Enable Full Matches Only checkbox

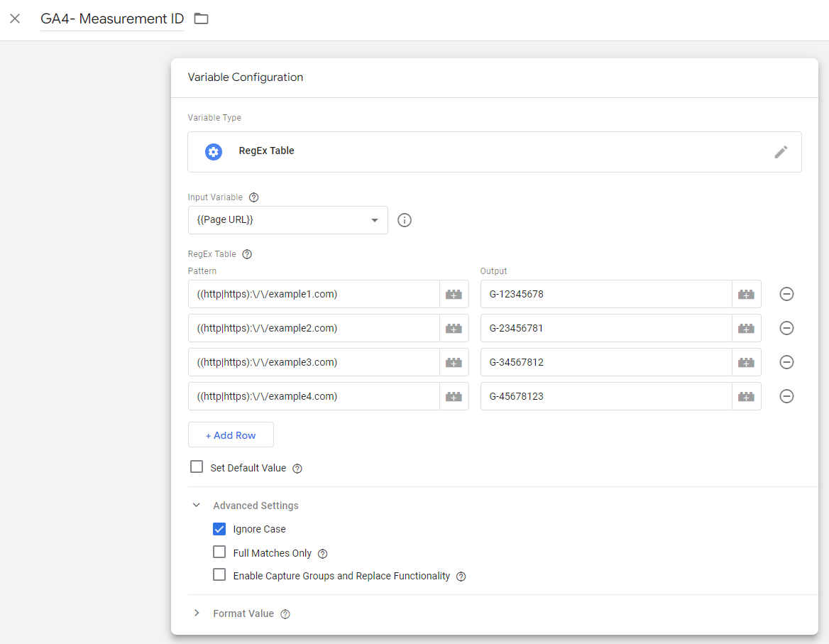219,552
